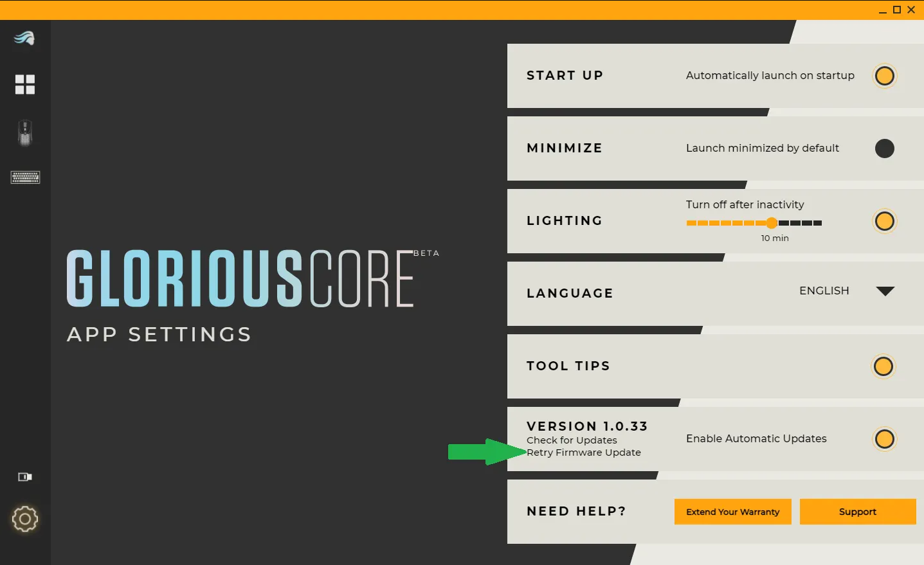Viewport: 924px width, 565px height.
Task: Click the ENGLISH language selection
Action: pos(824,291)
